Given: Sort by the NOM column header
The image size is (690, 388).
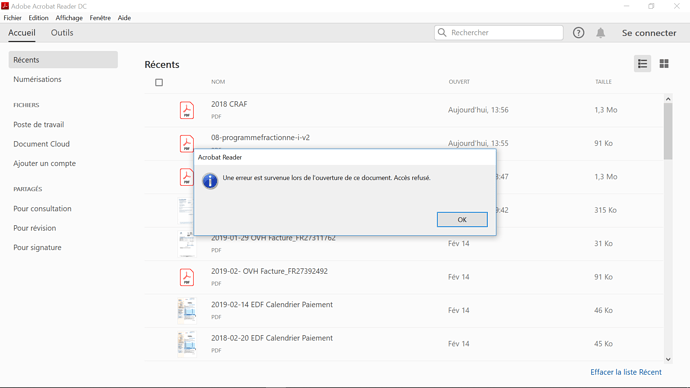Looking at the screenshot, I should click(218, 82).
